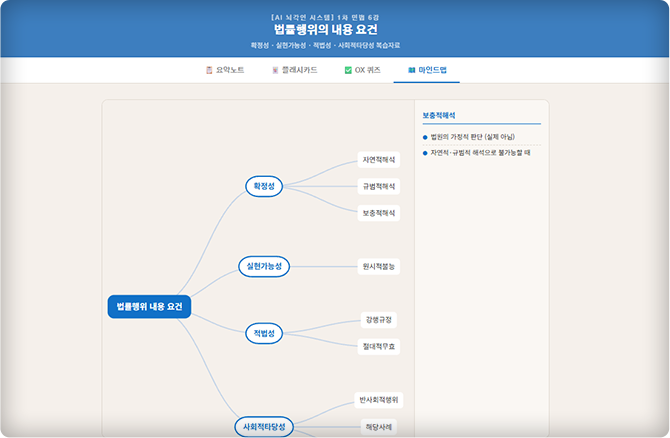This screenshot has width=670, height=438.
Task: Click the 보충적해석 heading in the side panel
Action: point(439,115)
